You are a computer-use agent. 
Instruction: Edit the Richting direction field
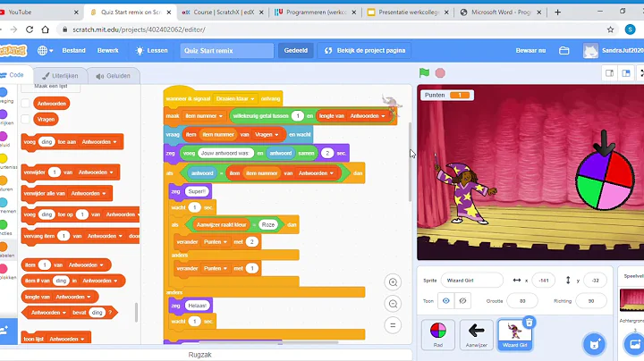[591, 301]
